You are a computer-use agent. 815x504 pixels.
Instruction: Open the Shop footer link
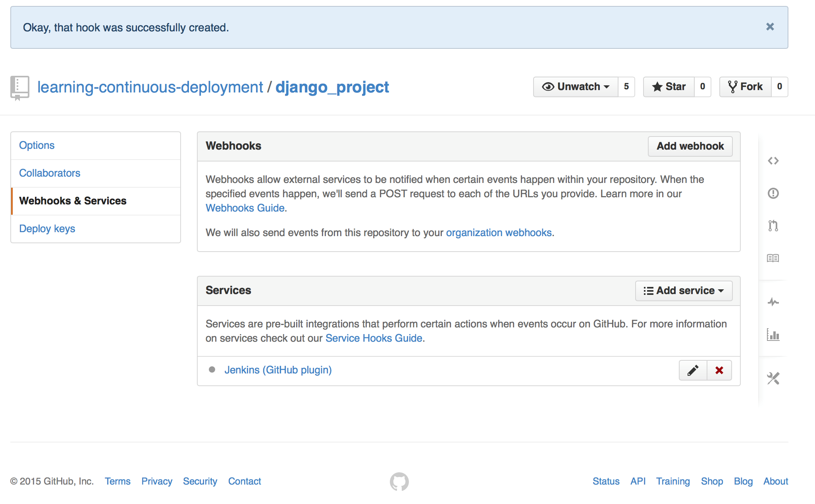click(712, 481)
